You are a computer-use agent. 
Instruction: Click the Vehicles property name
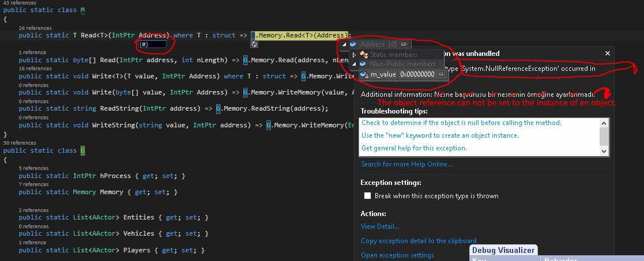coord(138,233)
